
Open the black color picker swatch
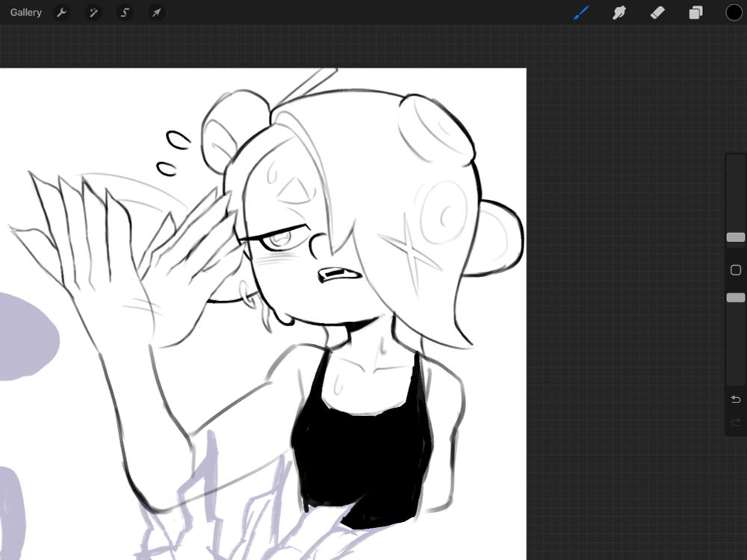point(734,13)
